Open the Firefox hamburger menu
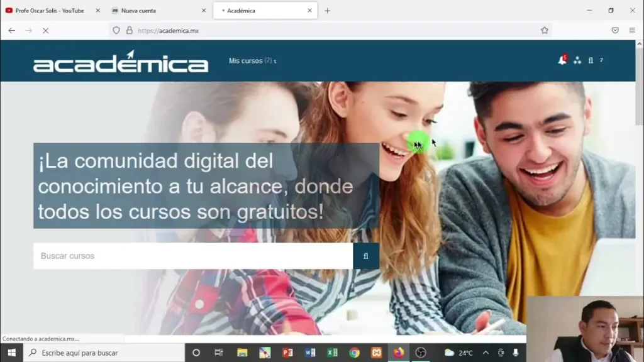This screenshot has width=644, height=362. coord(632,30)
